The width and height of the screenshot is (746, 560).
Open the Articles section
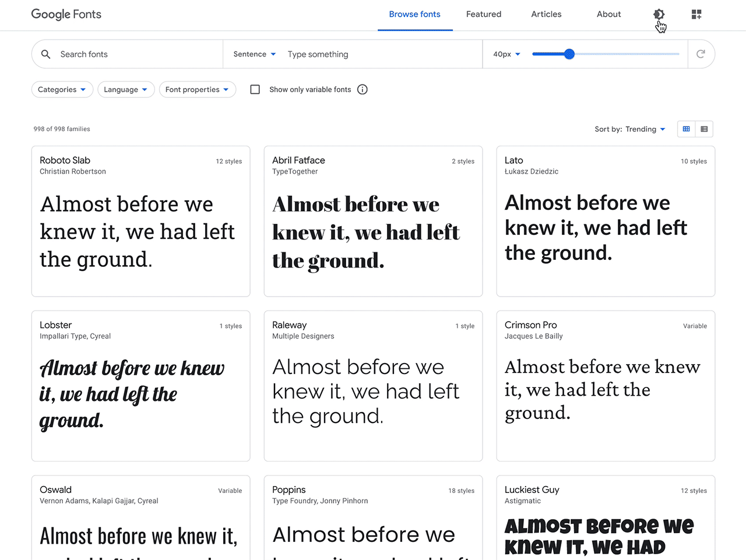pos(546,14)
